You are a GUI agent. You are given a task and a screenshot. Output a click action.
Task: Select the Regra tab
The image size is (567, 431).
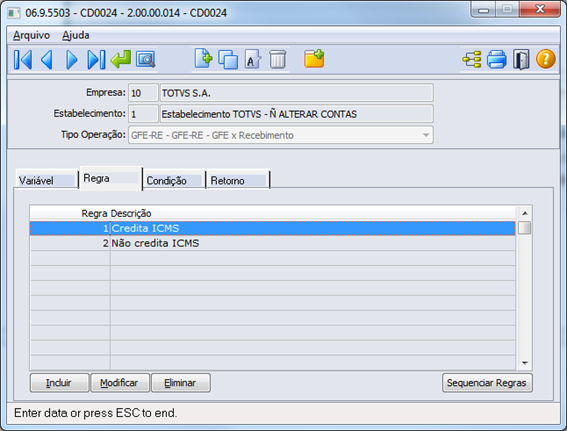(x=111, y=178)
